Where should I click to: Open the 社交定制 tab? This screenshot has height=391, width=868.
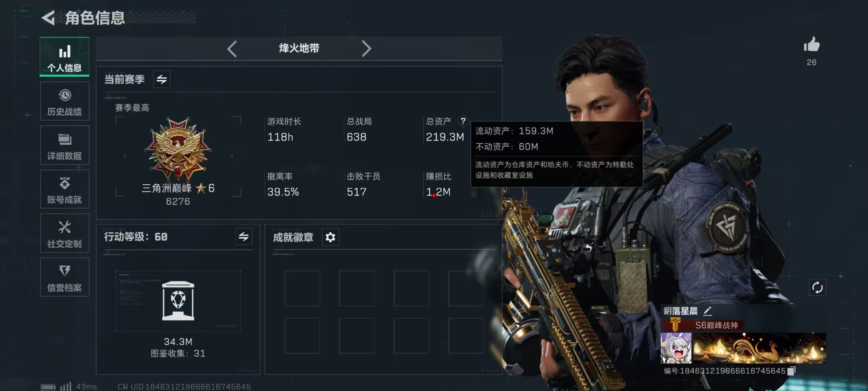(64, 233)
